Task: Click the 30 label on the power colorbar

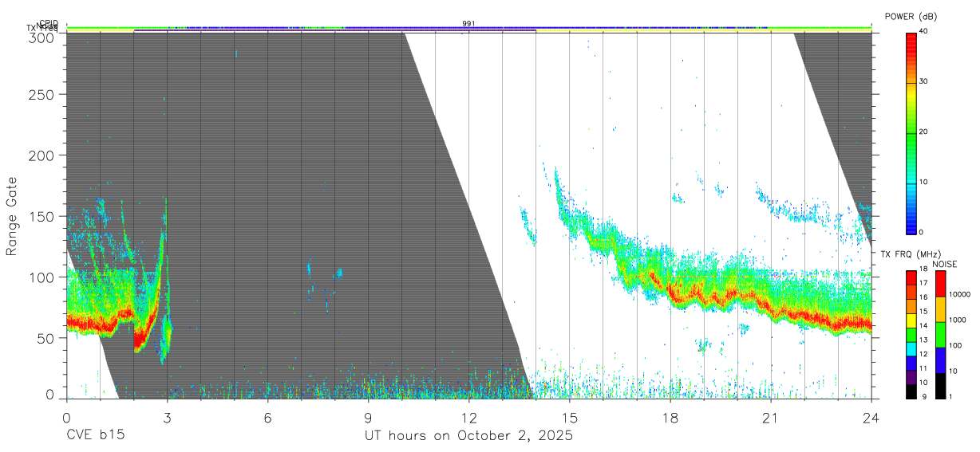Action: tap(924, 82)
